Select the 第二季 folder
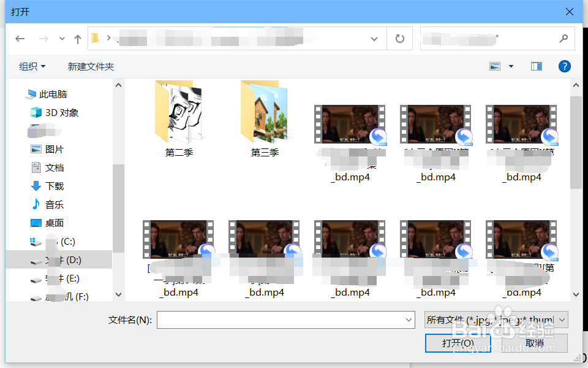This screenshot has width=588, height=368. [179, 118]
